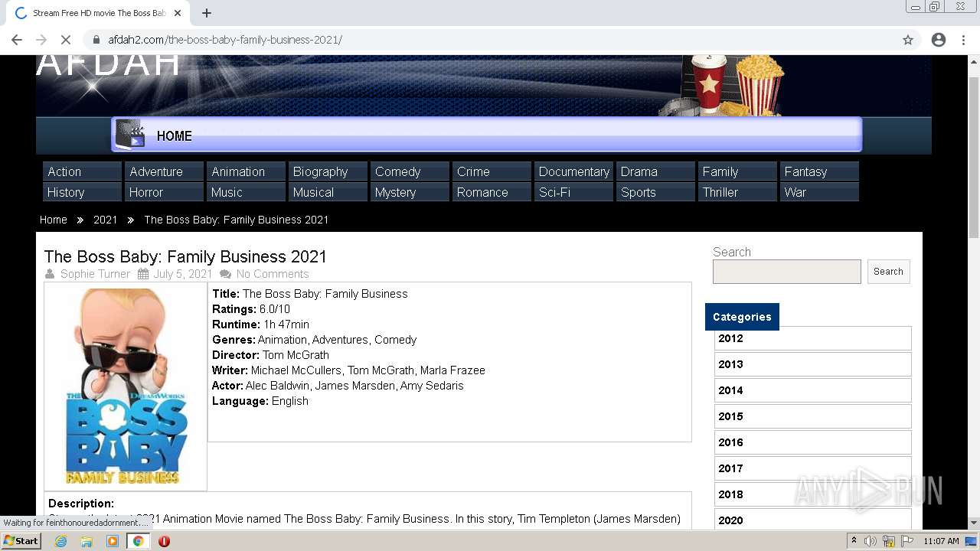Click the action center flag icon
Image resolution: width=980 pixels, height=551 pixels.
click(x=907, y=541)
